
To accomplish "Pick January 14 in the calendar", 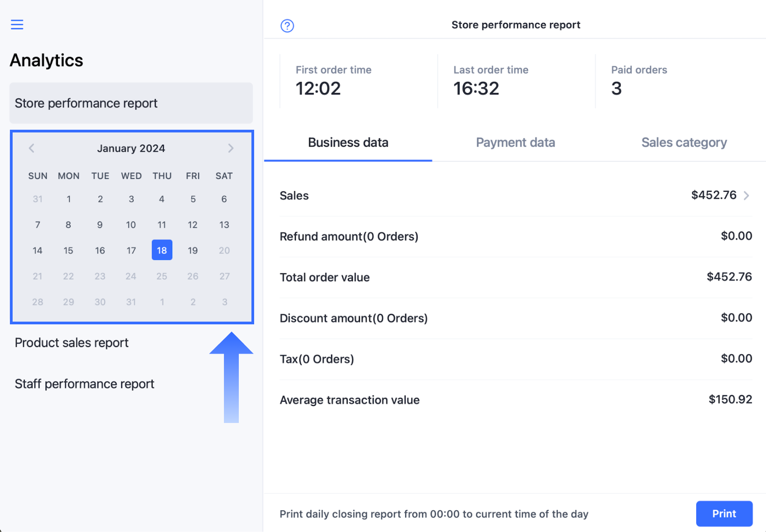I will (37, 250).
